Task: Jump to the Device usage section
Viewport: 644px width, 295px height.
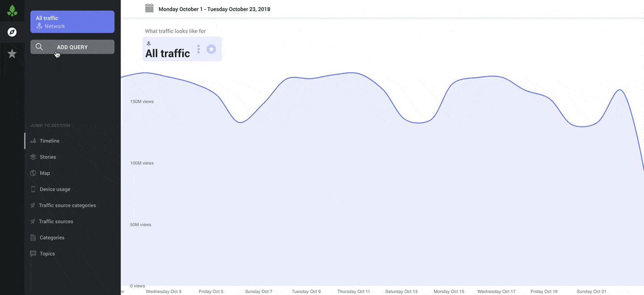Action: 55,189
